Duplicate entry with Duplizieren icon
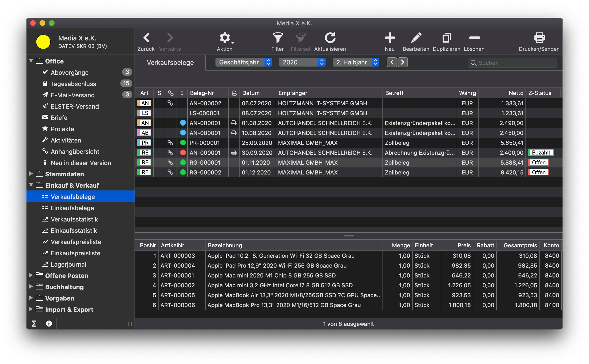Image resolution: width=589 pixels, height=364 pixels. pos(446,38)
